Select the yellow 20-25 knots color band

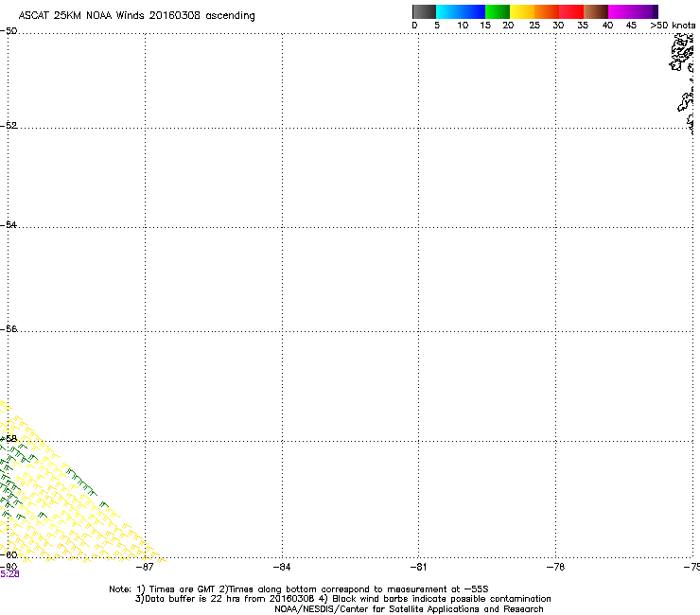(522, 11)
